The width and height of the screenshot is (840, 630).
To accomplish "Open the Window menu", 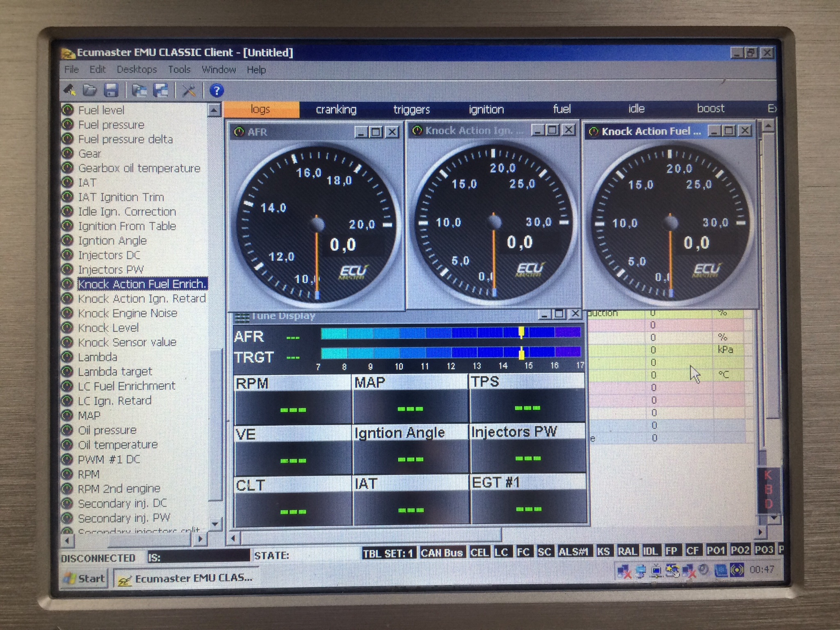I will 219,69.
